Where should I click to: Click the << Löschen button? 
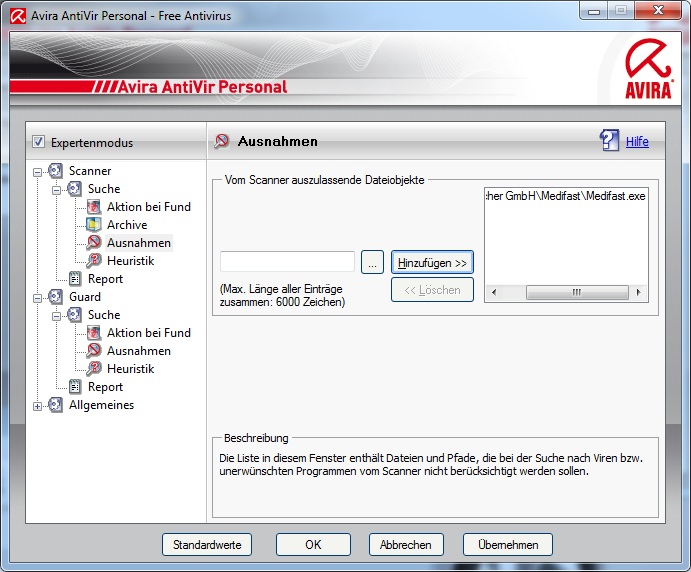click(x=432, y=290)
